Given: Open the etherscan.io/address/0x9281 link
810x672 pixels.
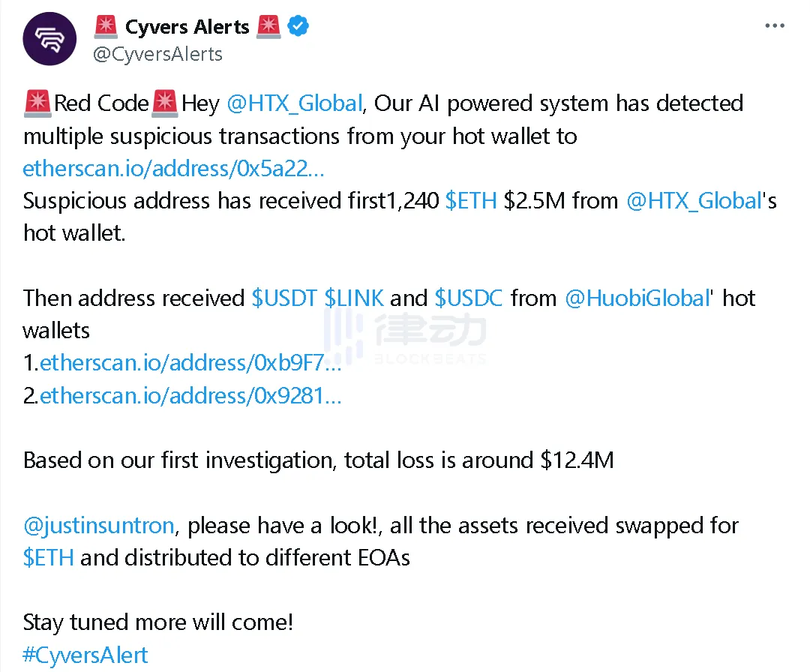Looking at the screenshot, I should click(x=190, y=396).
